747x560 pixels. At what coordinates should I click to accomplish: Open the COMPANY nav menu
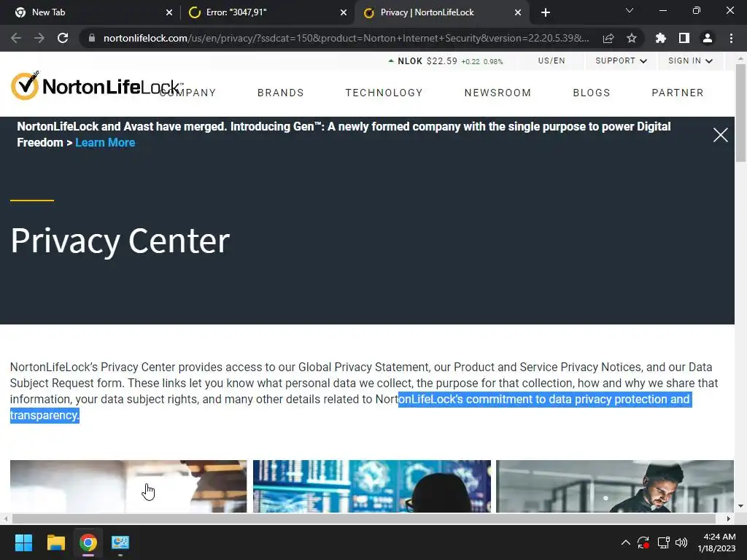(x=187, y=93)
